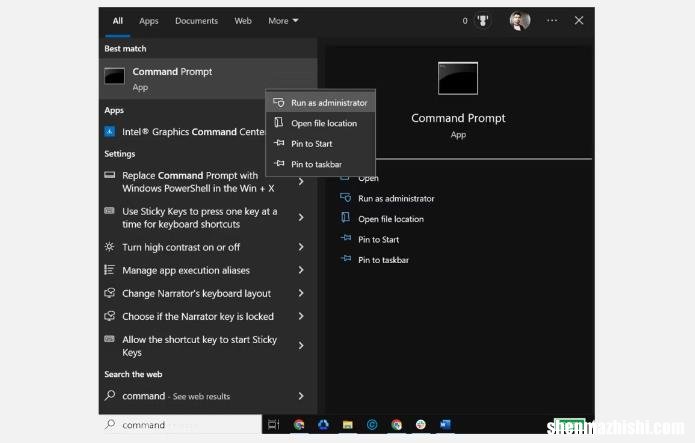Click Pin to taskbar in right pane
Image resolution: width=695 pixels, height=443 pixels.
tap(383, 260)
